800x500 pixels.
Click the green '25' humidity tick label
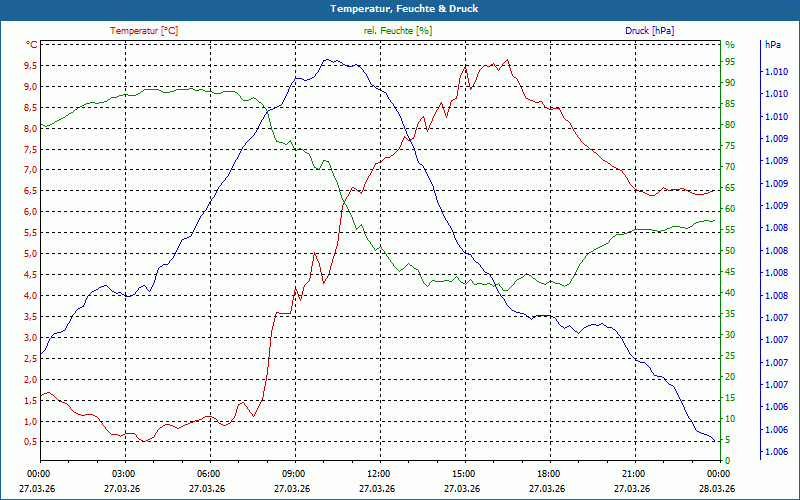[730, 356]
